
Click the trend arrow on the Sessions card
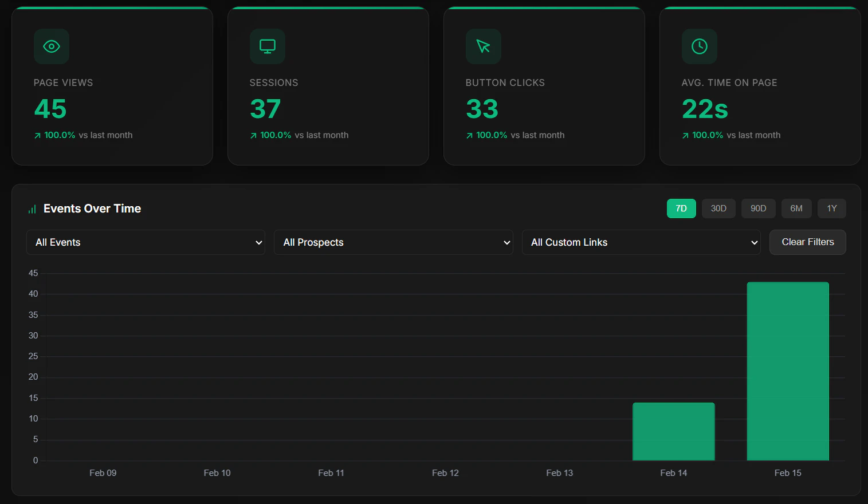click(x=253, y=135)
